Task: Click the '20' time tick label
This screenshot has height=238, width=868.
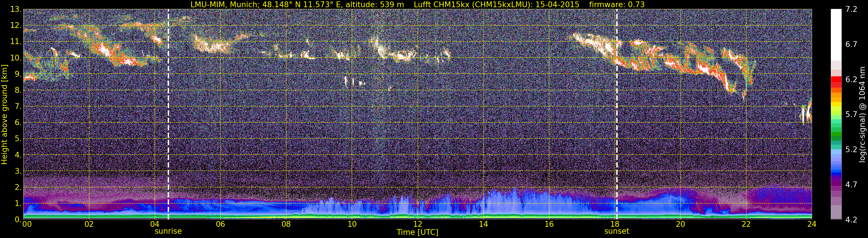Action: coord(680,224)
